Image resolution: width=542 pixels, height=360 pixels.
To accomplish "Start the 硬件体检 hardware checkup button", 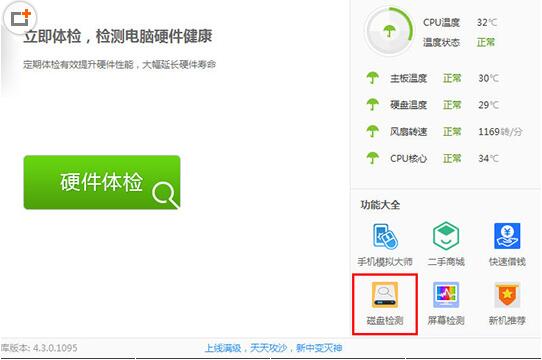I will pos(102,182).
